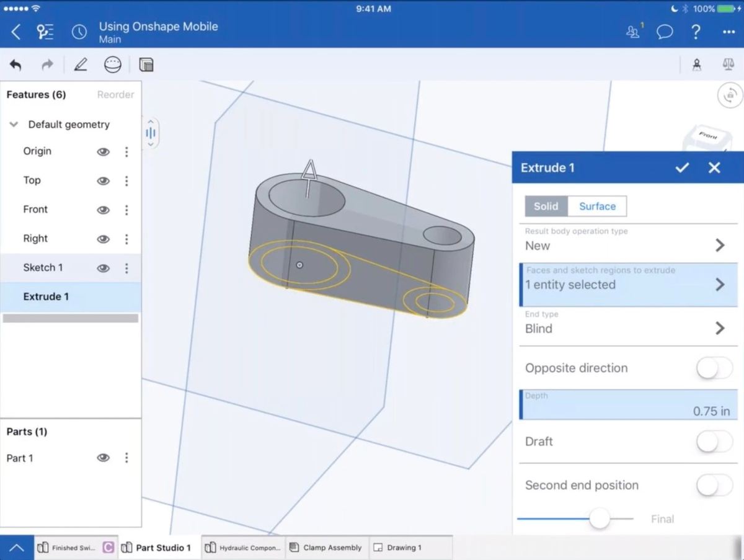Open mass properties scale icon
The width and height of the screenshot is (744, 560).
[x=728, y=64]
